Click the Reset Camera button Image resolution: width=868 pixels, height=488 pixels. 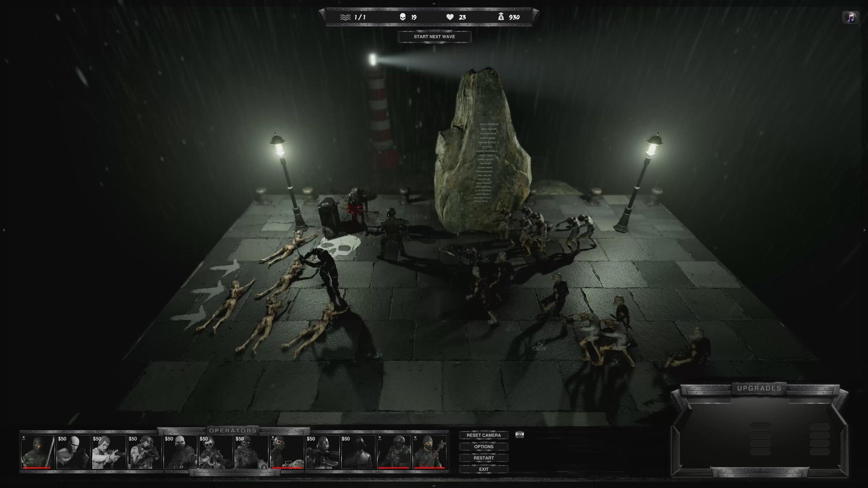click(x=484, y=435)
